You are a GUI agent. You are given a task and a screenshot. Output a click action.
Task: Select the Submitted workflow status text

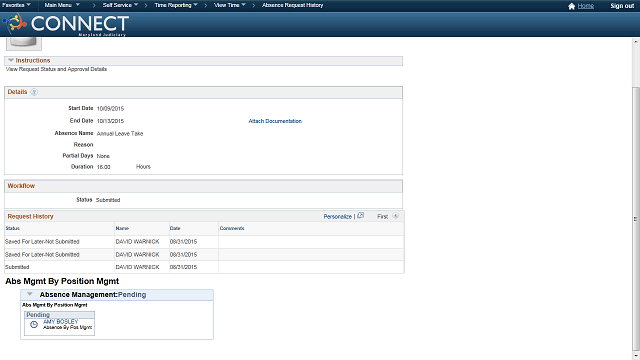point(108,200)
